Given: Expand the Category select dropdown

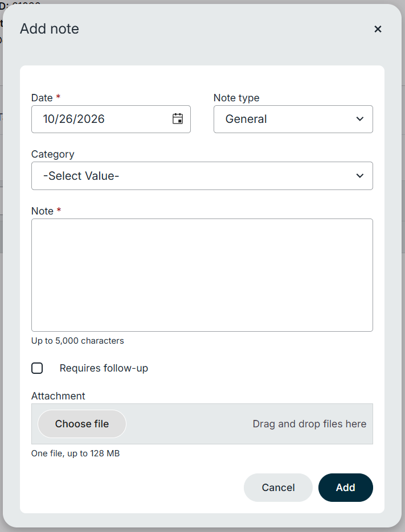Looking at the screenshot, I should (x=202, y=176).
